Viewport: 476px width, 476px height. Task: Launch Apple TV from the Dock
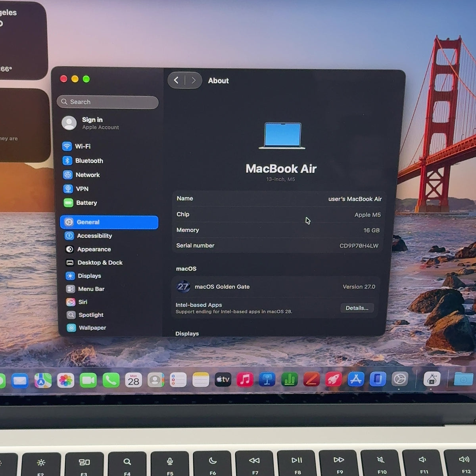point(223,380)
